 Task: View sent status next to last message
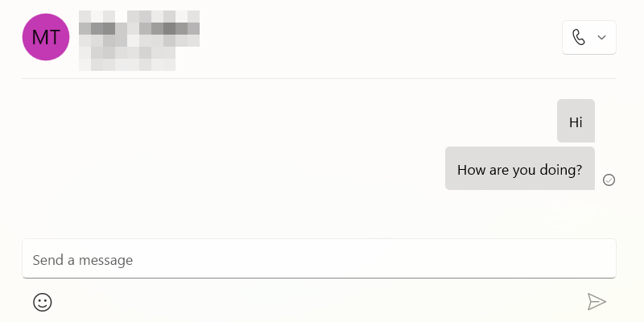[x=609, y=180]
